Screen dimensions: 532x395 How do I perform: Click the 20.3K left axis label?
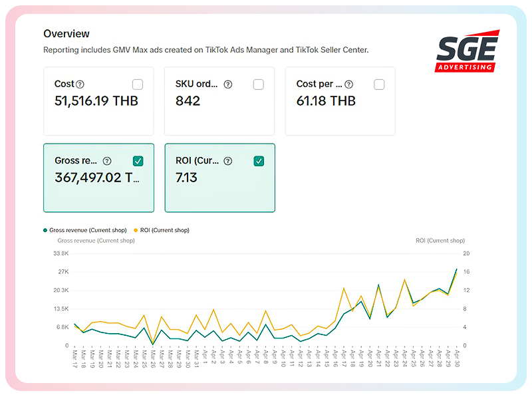[x=61, y=290]
